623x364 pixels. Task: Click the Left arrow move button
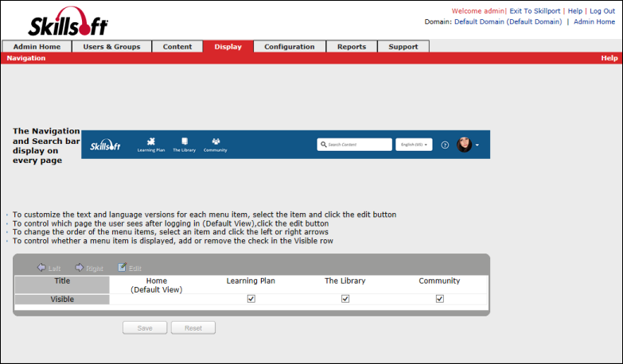coord(49,268)
